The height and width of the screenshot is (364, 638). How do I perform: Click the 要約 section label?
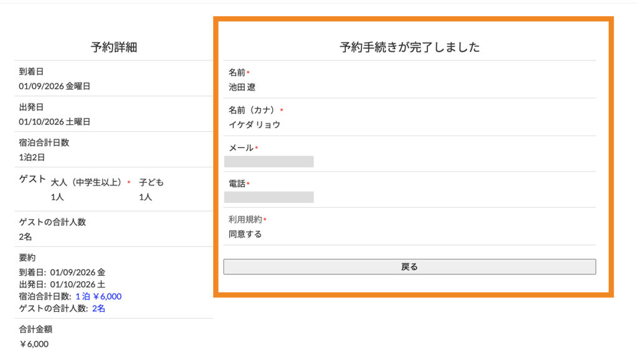click(x=27, y=258)
